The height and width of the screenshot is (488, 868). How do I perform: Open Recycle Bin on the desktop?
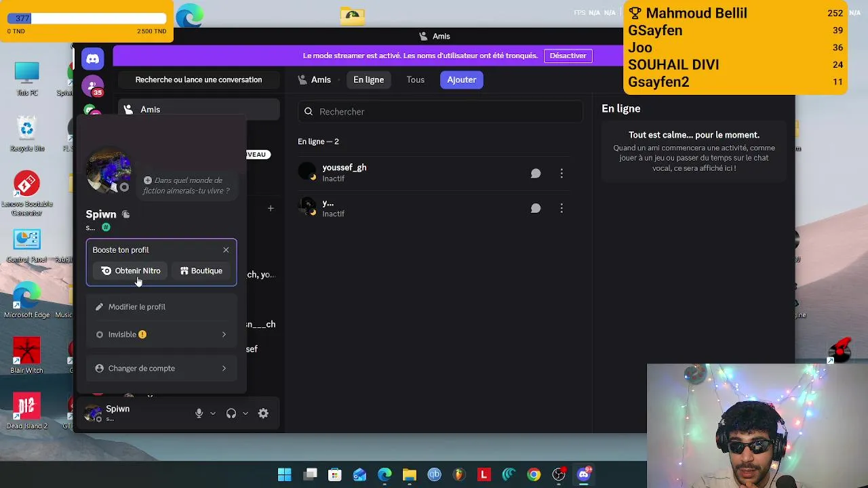click(x=26, y=134)
